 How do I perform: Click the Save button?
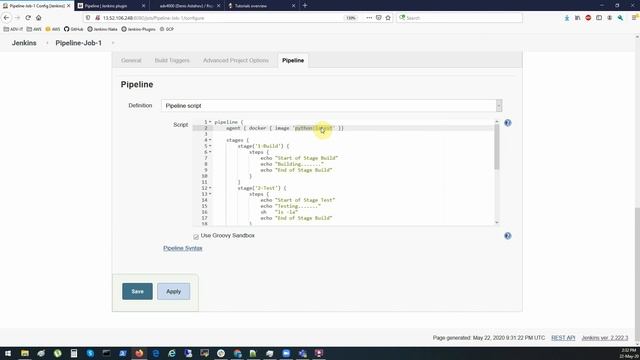pos(138,291)
